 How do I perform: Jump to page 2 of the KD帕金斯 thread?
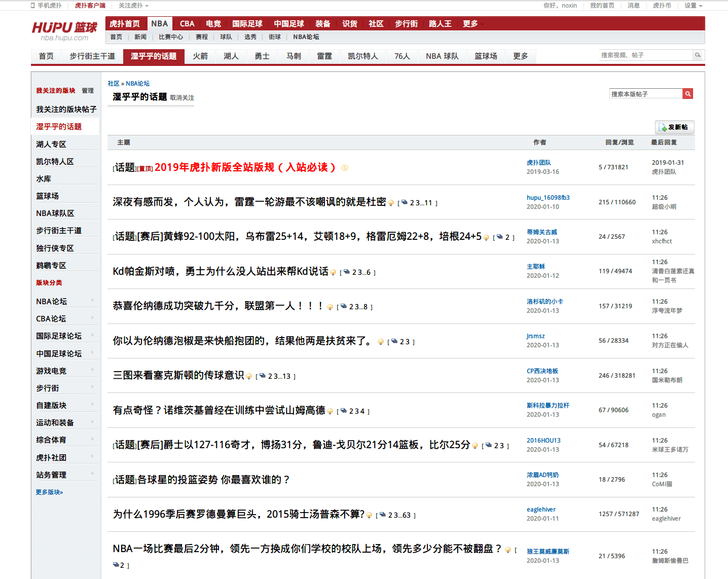coord(353,272)
